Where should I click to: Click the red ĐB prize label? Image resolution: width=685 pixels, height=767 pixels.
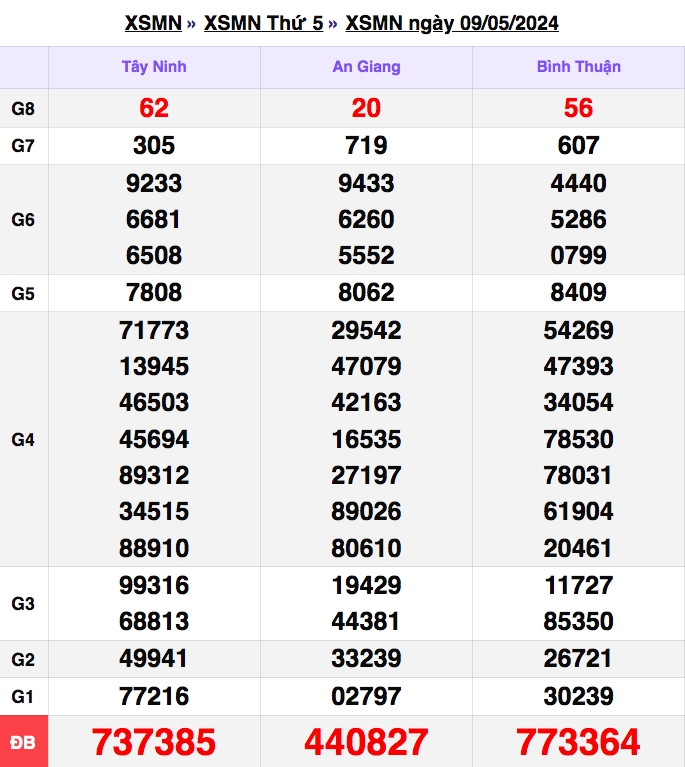23,742
